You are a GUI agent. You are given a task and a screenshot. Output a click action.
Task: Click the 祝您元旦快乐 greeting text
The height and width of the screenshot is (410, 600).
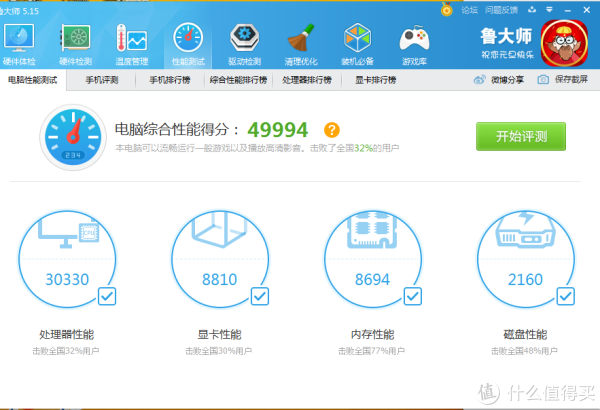[x=507, y=55]
